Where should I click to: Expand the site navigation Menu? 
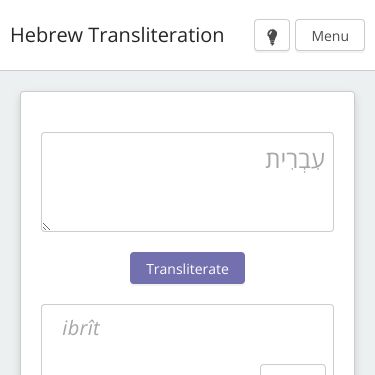[x=330, y=35]
